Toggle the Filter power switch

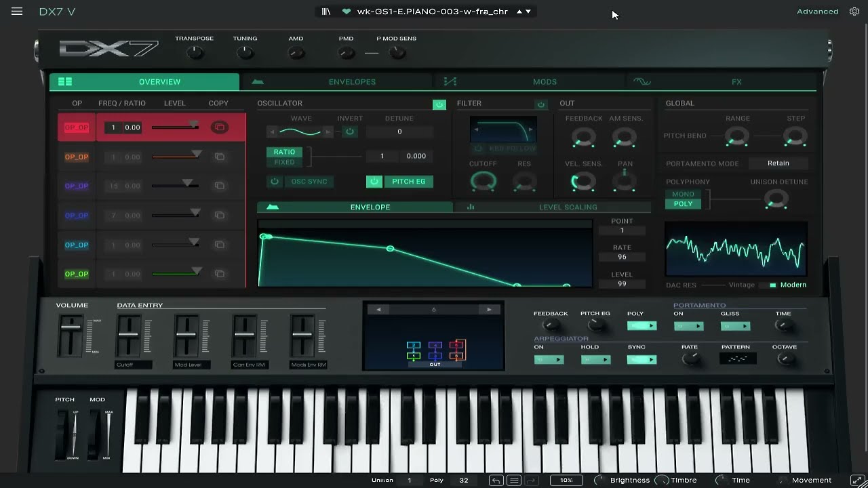[541, 104]
